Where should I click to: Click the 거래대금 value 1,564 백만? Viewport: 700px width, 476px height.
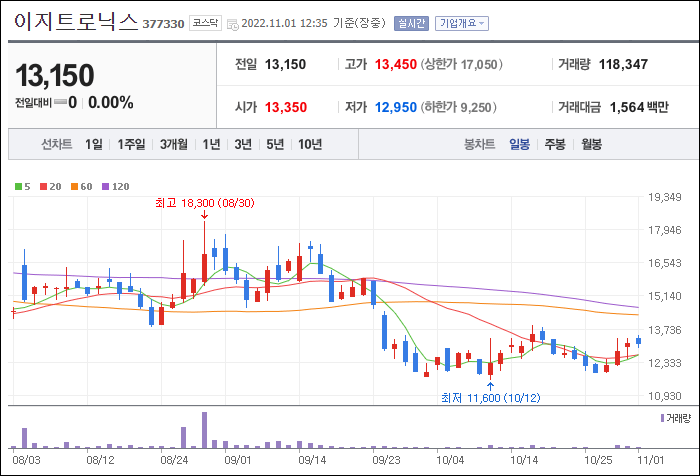(639, 107)
